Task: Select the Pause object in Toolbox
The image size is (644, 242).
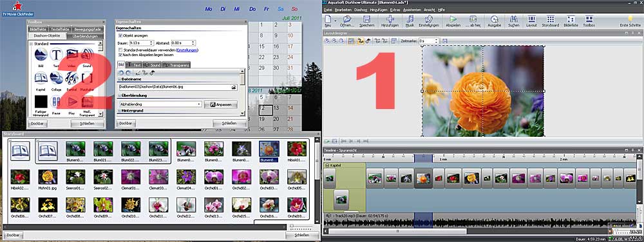Action: point(56,102)
